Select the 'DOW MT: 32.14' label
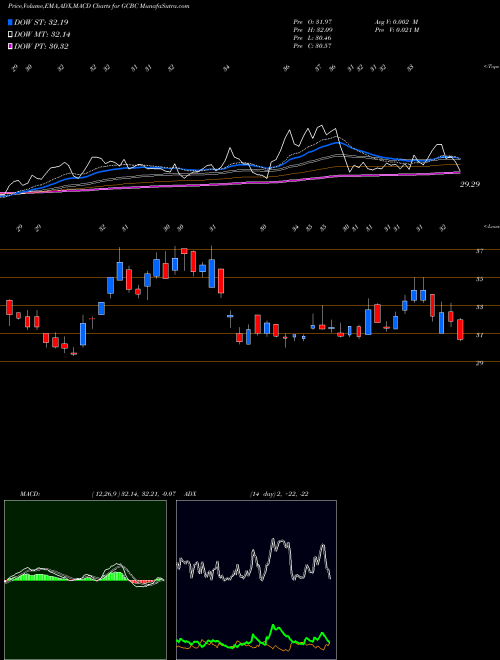The height and width of the screenshot is (660, 500). tap(41, 34)
